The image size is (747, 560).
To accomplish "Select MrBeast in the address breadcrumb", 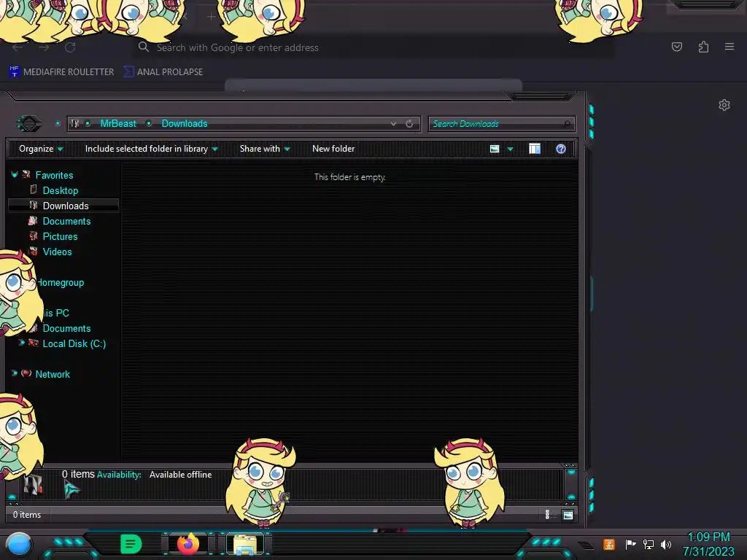I will (118, 124).
